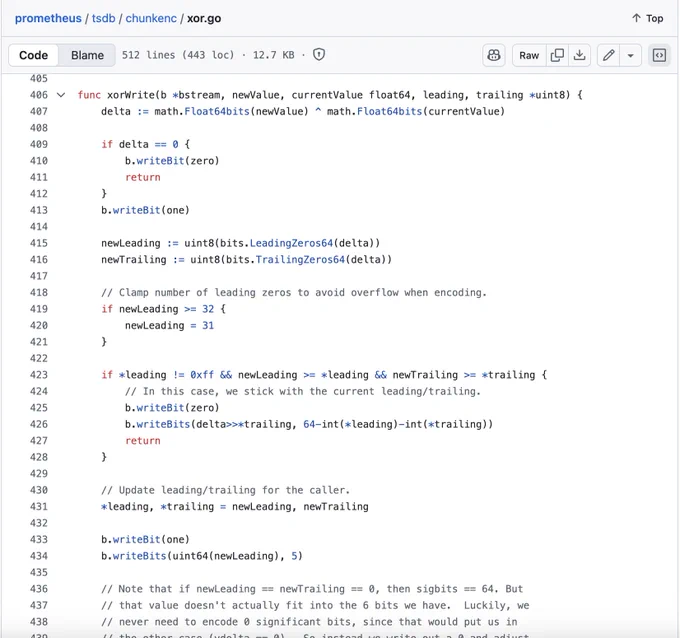Click the 'Note that if newLeading' comment
Screen dimensions: 680x638
(312, 589)
